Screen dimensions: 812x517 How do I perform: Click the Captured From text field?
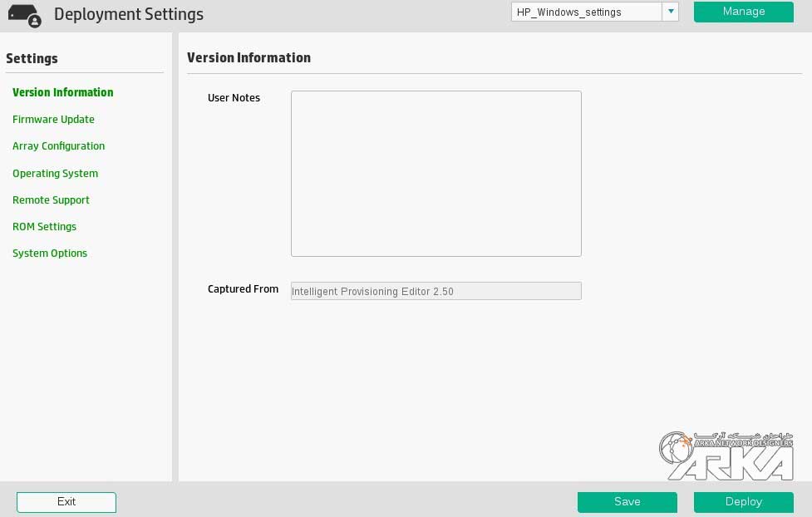coord(436,291)
